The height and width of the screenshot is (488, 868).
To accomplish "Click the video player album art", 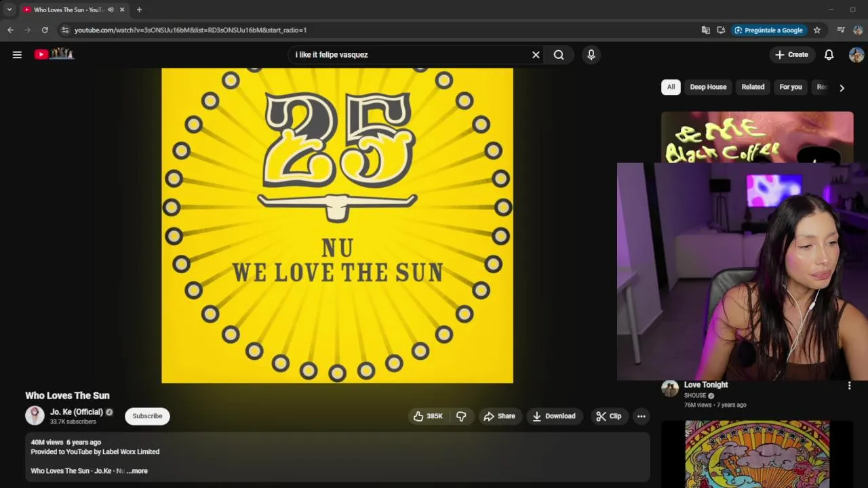I will click(337, 226).
